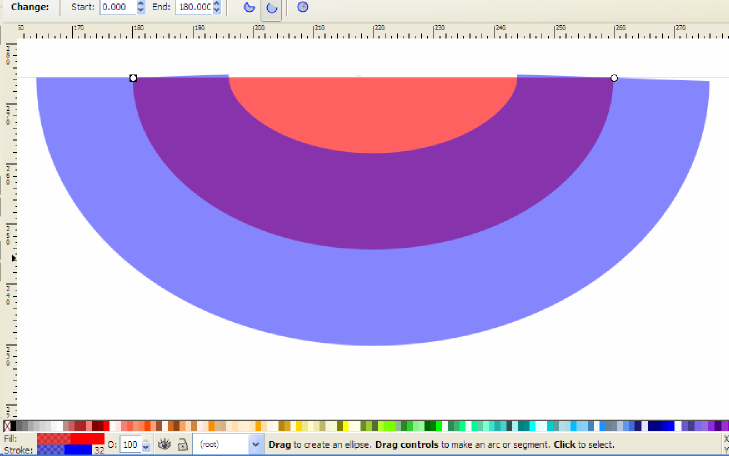The image size is (729, 456).
Task: Click the opacity value field
Action: tap(130, 443)
